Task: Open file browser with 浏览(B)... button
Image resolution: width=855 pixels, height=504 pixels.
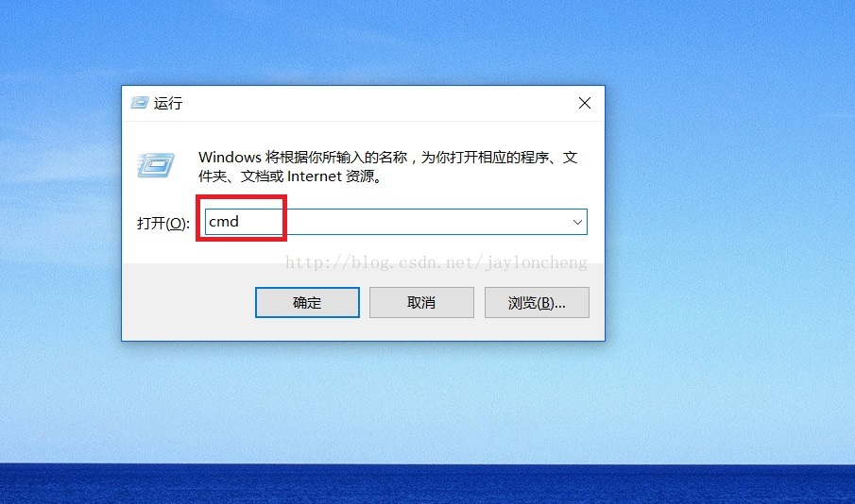Action: point(537,302)
